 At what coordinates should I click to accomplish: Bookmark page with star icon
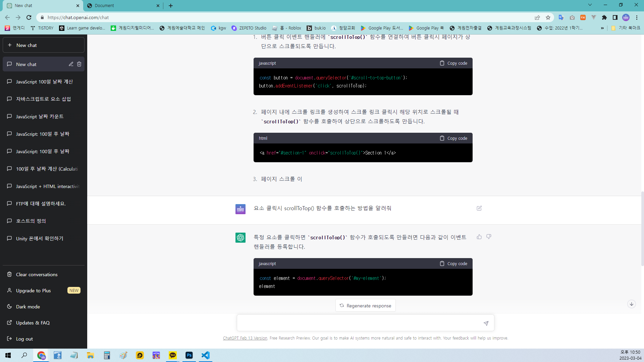point(548,17)
